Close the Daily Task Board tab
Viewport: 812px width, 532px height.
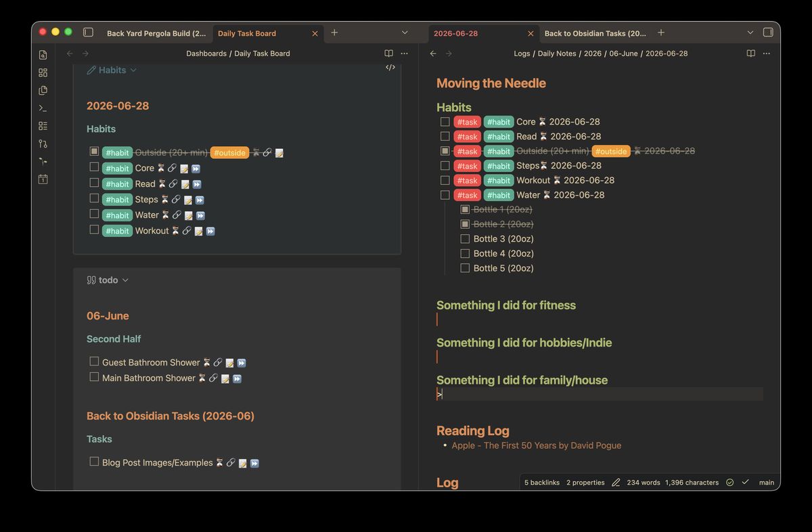315,33
